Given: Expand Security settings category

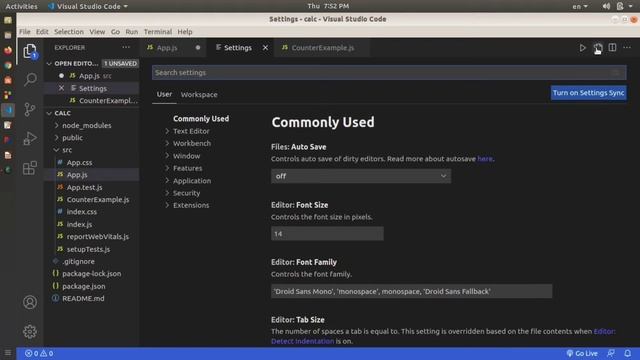Looking at the screenshot, I should (187, 193).
